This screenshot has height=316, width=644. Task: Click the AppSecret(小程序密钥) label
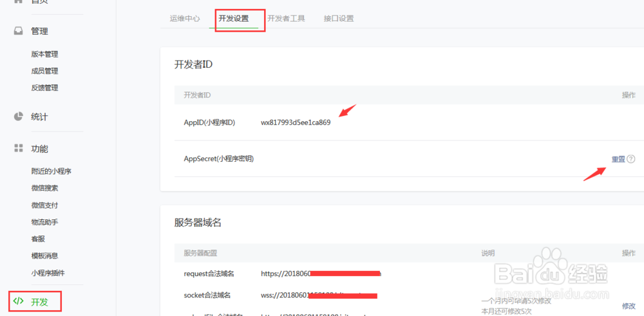pyautogui.click(x=219, y=159)
